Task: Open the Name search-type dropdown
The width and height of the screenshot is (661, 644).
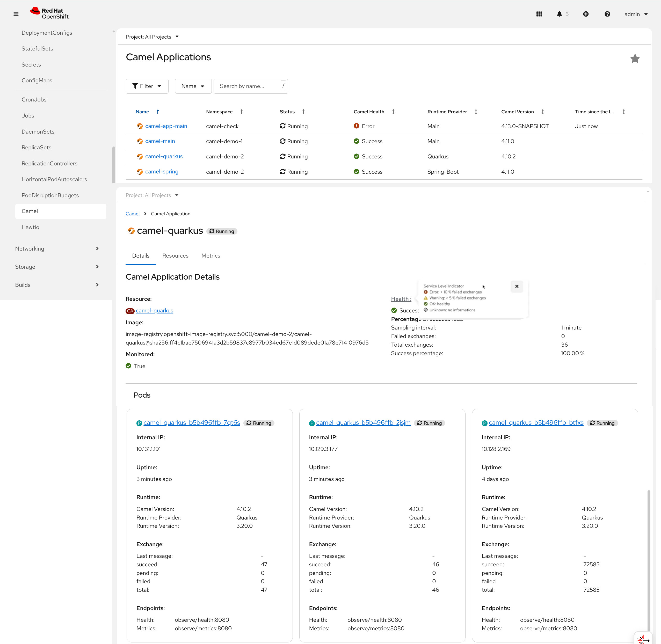Action: point(193,86)
